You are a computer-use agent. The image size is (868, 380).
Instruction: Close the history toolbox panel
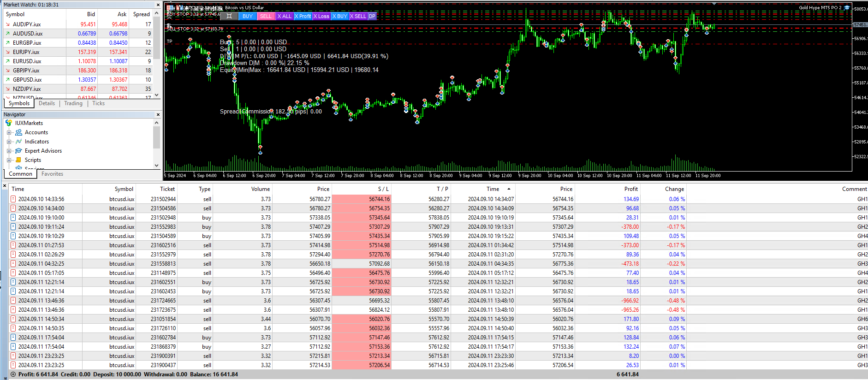coord(5,186)
